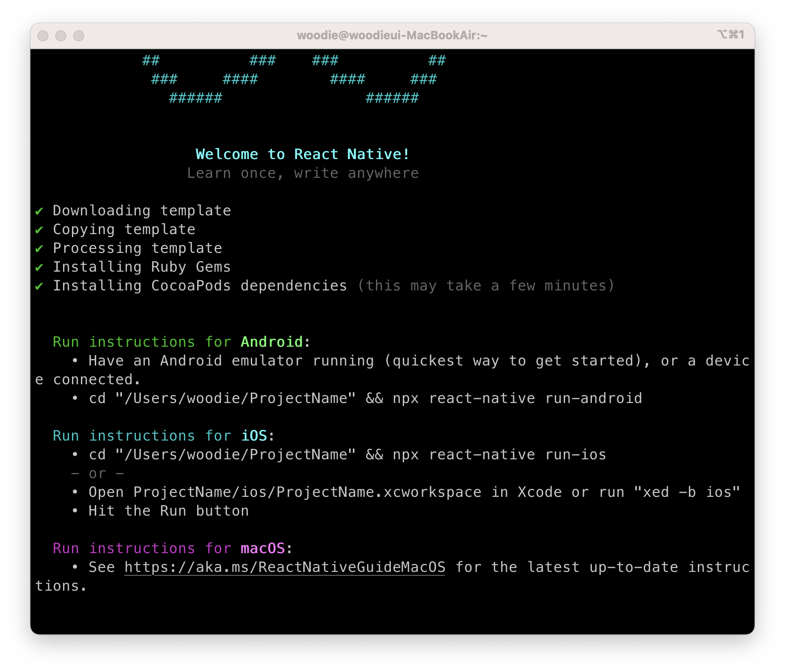Maximize the terminal window
The height and width of the screenshot is (672, 785).
[79, 36]
